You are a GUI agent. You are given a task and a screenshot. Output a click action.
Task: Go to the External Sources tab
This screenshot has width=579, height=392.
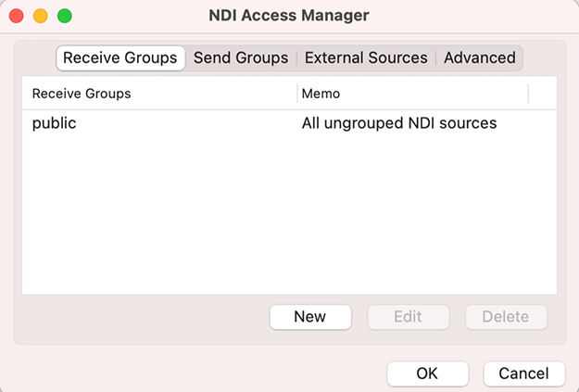click(366, 57)
